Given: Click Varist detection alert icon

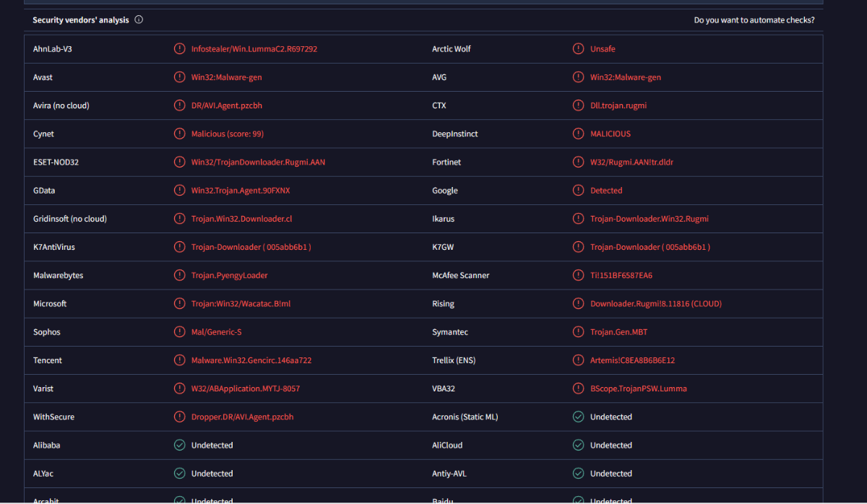Looking at the screenshot, I should [180, 388].
